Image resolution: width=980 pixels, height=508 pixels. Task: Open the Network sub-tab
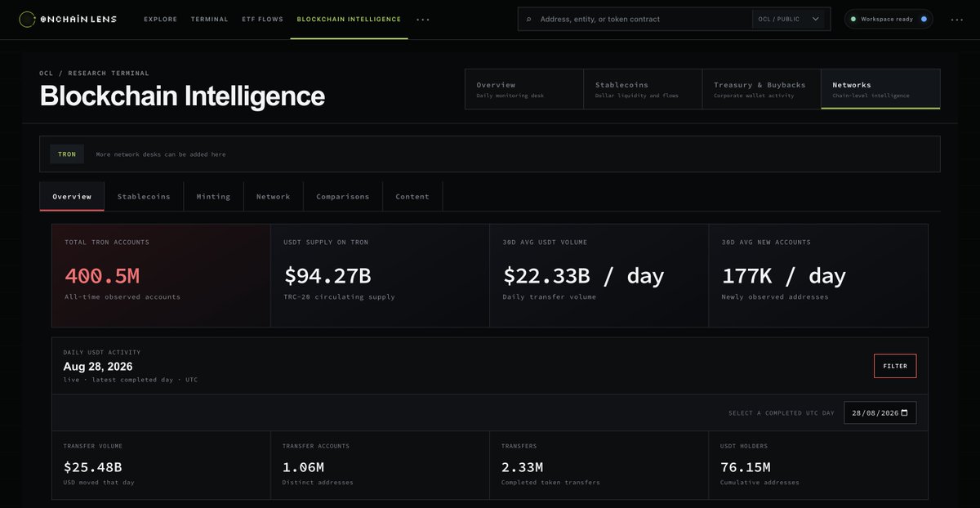(274, 196)
